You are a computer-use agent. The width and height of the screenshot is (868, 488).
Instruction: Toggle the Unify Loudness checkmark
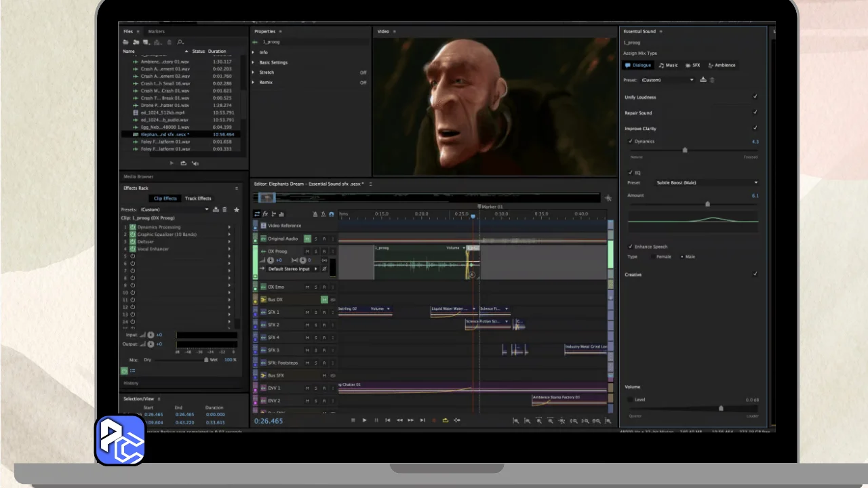[755, 97]
